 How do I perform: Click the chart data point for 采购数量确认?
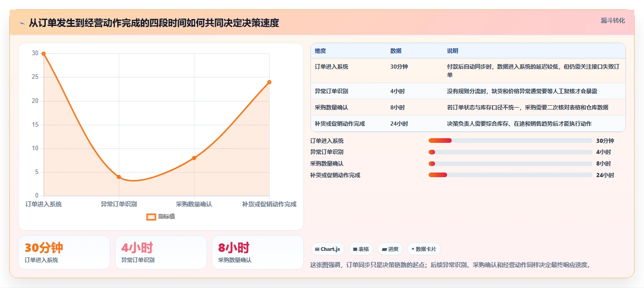point(194,158)
